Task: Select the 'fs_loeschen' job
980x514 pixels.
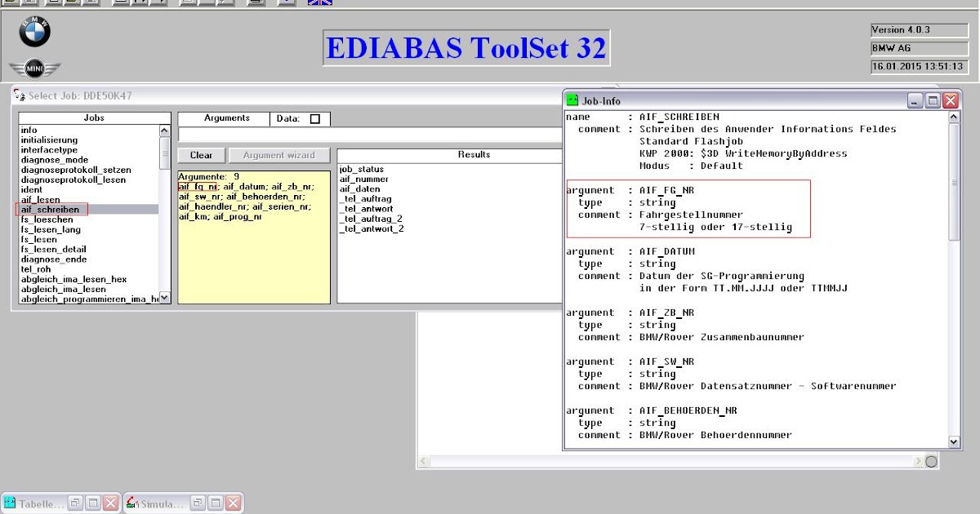Action: pos(47,219)
